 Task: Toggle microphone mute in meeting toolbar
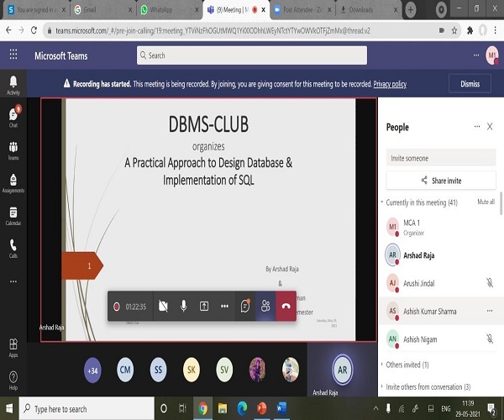183,307
